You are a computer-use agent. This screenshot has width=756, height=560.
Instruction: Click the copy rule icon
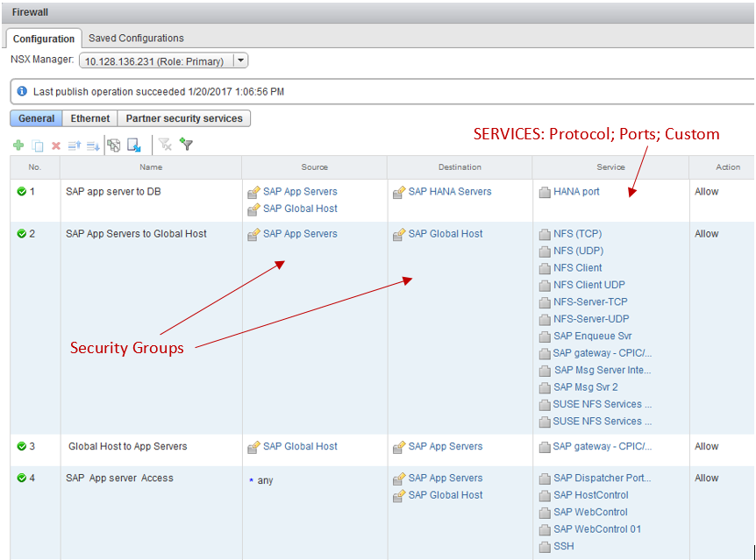click(38, 145)
